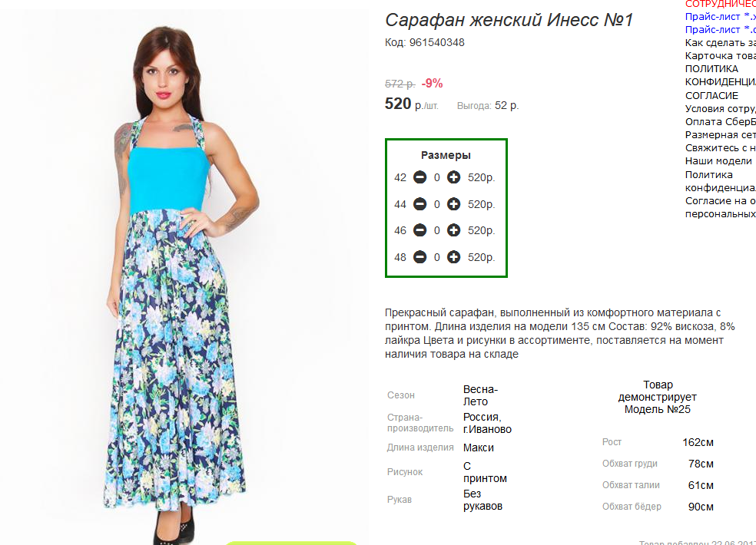Open the Условия сотрудничества sidebar item
Screen dimensions: 756x545
tap(720, 108)
